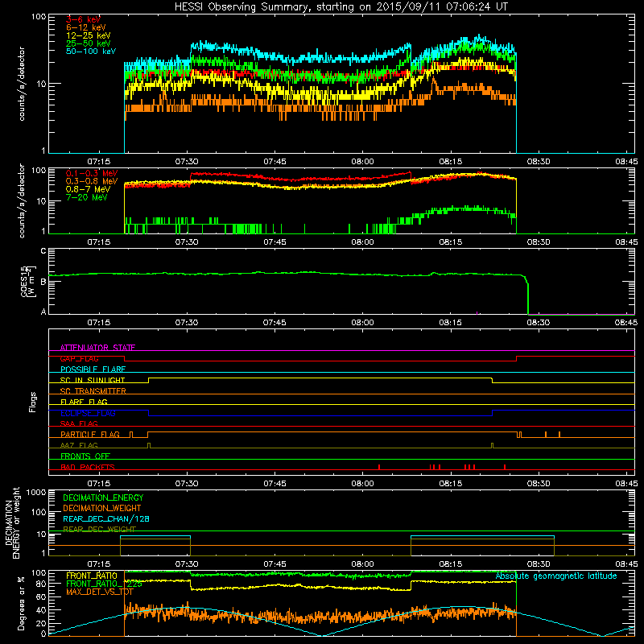Click the olive AAZ_FLAG label
Viewport: 644px width, 644px height.
click(79, 445)
